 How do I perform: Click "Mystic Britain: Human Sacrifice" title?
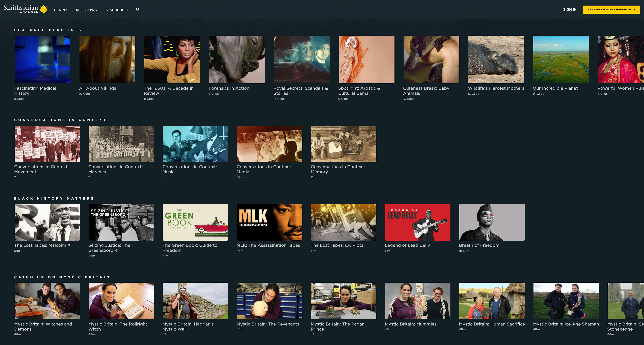tap(492, 324)
